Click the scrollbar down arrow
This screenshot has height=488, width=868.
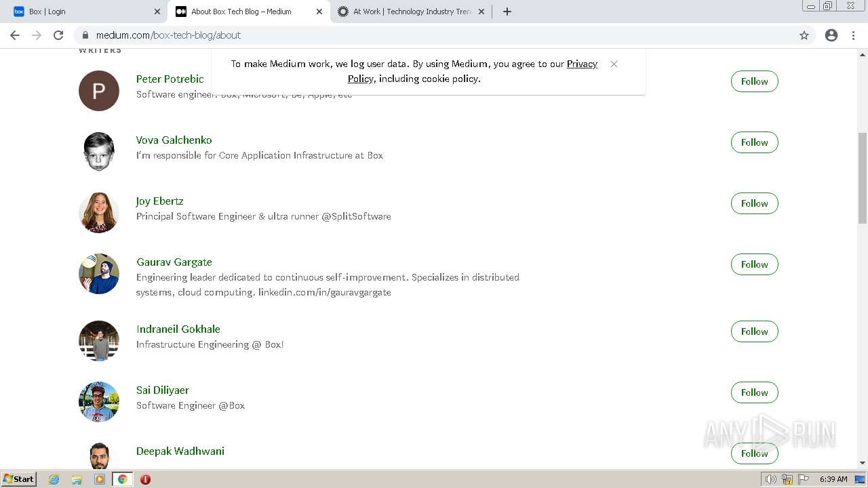(x=863, y=463)
